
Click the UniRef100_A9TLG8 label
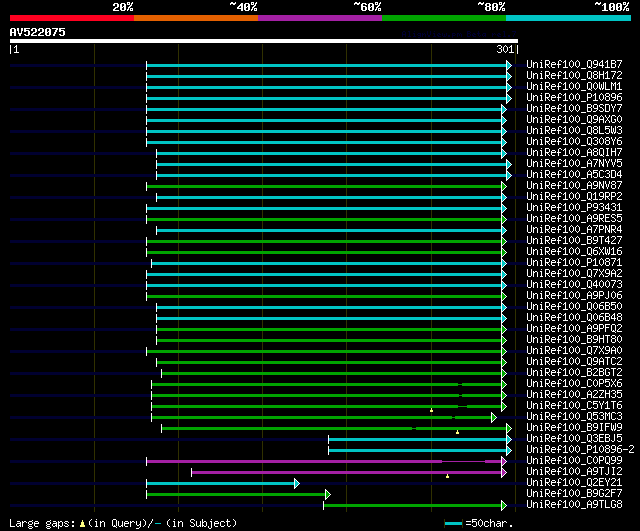click(x=574, y=505)
